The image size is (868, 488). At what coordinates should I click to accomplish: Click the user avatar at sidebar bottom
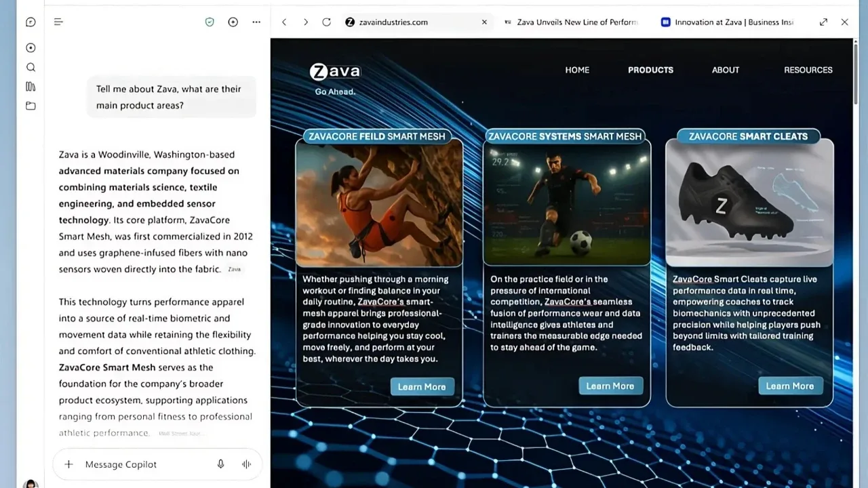[x=31, y=484]
